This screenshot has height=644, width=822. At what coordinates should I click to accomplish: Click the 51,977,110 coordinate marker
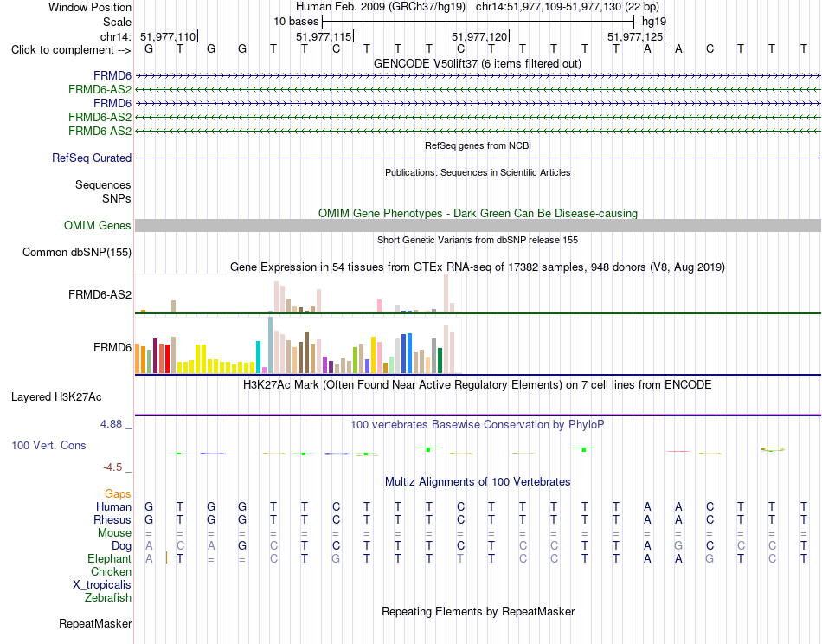tap(168, 36)
